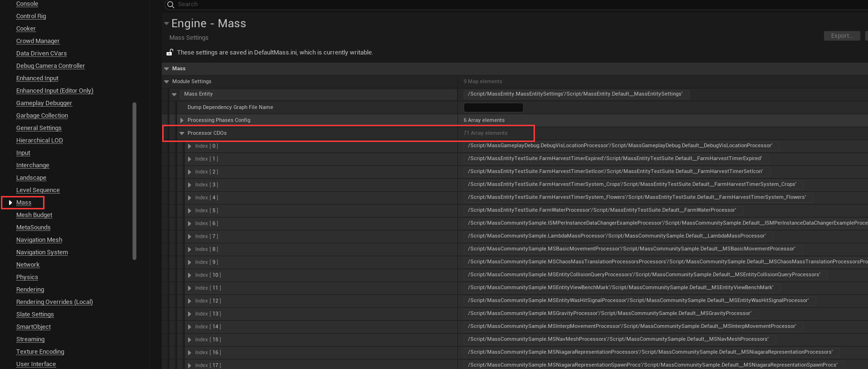Click the search magnifier icon
Viewport: 868px width, 369px height.
(170, 5)
